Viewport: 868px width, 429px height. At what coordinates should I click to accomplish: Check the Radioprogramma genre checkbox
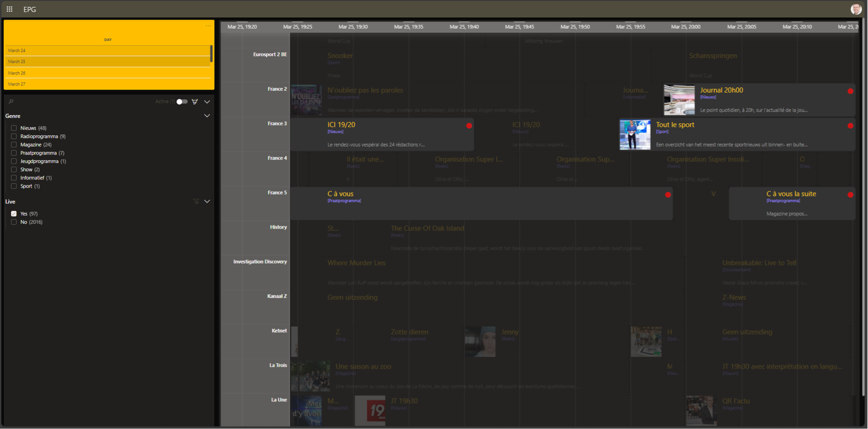(x=14, y=136)
